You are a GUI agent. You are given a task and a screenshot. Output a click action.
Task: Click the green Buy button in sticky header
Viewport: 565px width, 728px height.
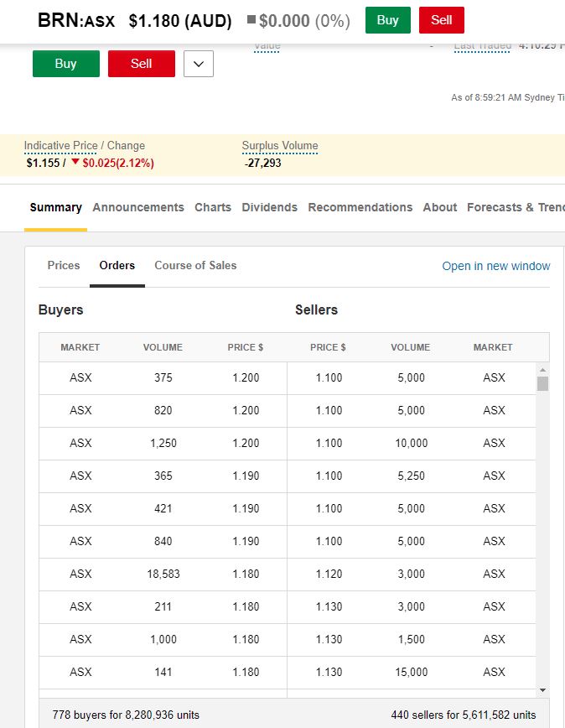(x=388, y=20)
